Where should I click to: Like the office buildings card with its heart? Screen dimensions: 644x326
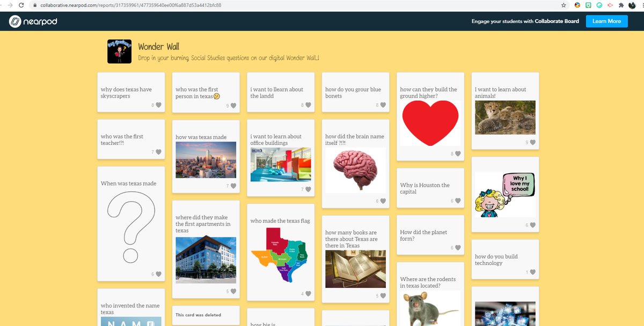click(308, 189)
